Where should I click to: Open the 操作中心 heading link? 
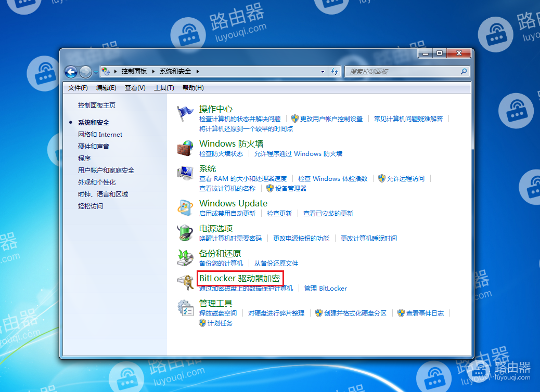point(216,109)
